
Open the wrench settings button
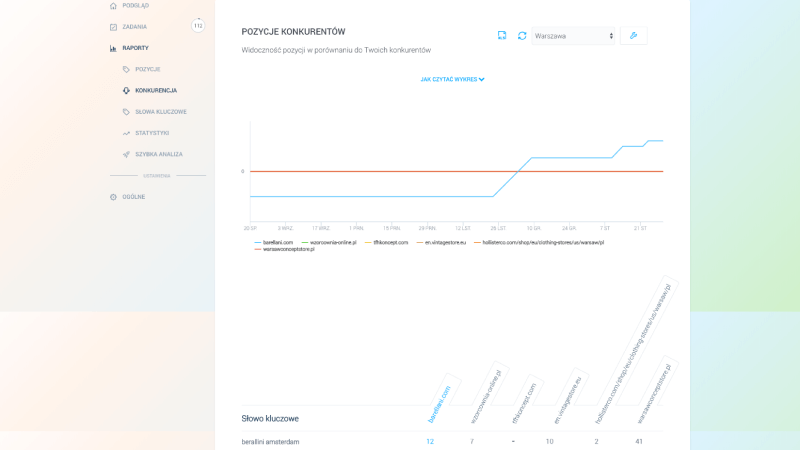(x=634, y=36)
